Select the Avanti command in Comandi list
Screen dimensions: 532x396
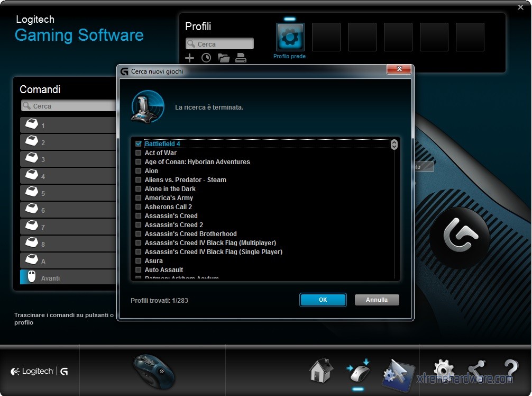(68, 277)
